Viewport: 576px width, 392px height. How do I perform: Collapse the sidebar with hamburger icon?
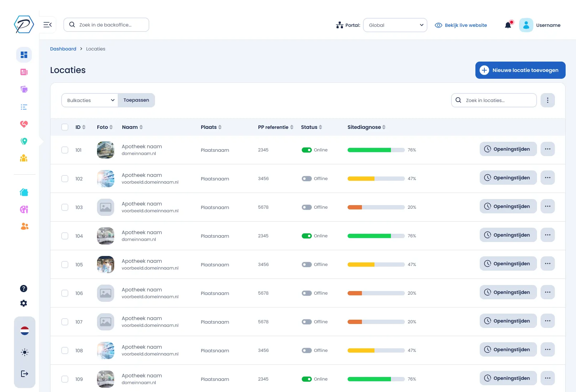click(48, 25)
